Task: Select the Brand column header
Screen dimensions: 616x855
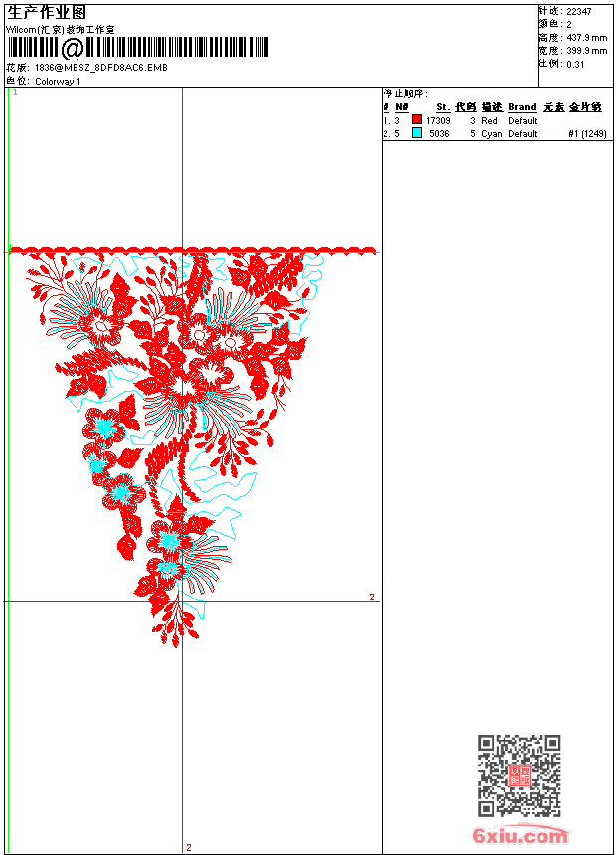Action: pyautogui.click(x=522, y=107)
